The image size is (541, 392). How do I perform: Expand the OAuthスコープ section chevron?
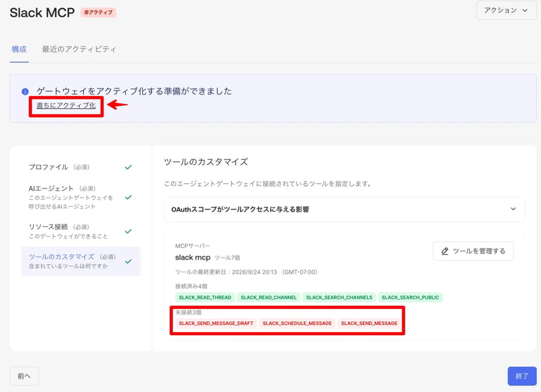513,209
